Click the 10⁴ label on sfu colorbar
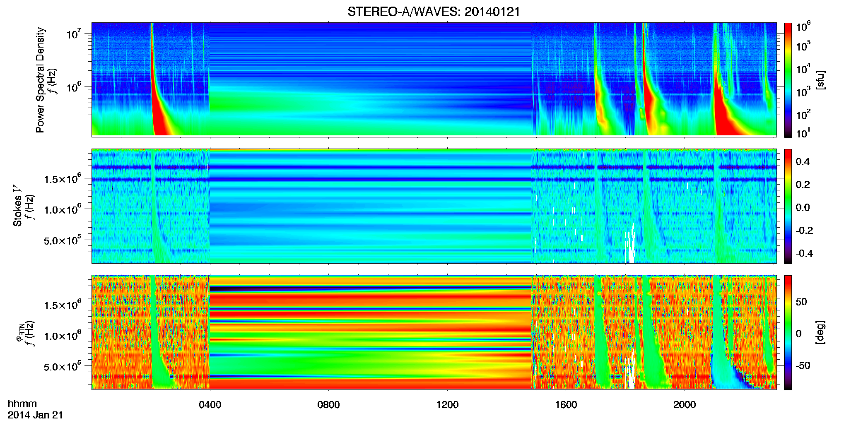The width and height of the screenshot is (868, 447). [x=803, y=69]
